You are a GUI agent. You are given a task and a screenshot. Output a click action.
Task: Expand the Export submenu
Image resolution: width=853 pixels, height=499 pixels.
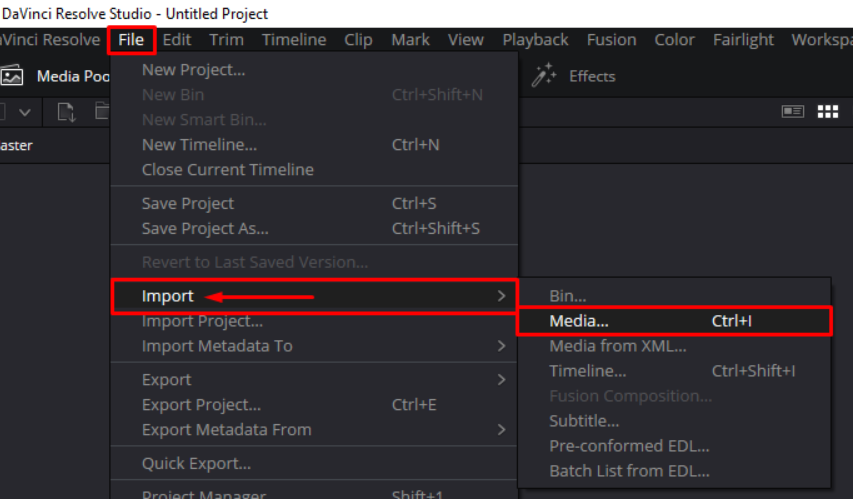[x=501, y=380]
